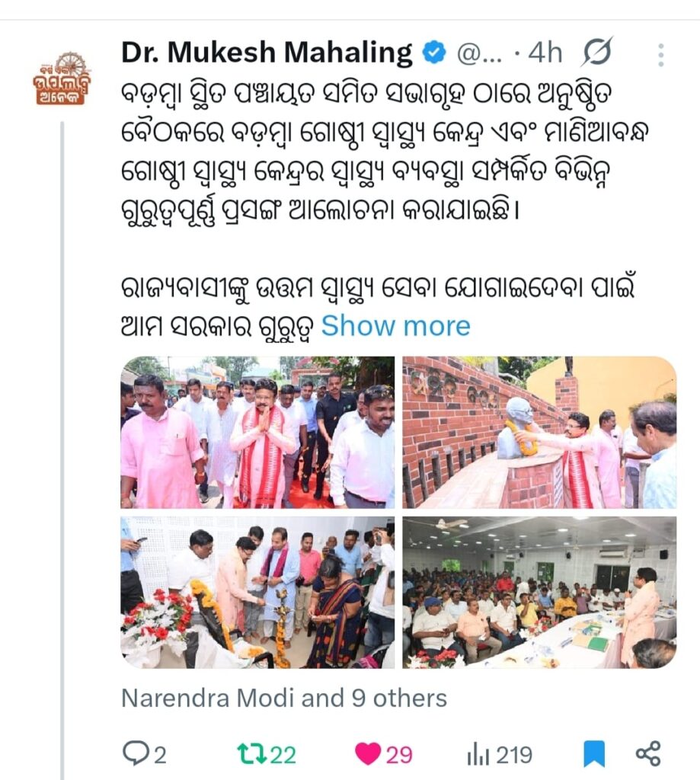Like the post via heart icon
The image size is (700, 780).
(x=368, y=753)
